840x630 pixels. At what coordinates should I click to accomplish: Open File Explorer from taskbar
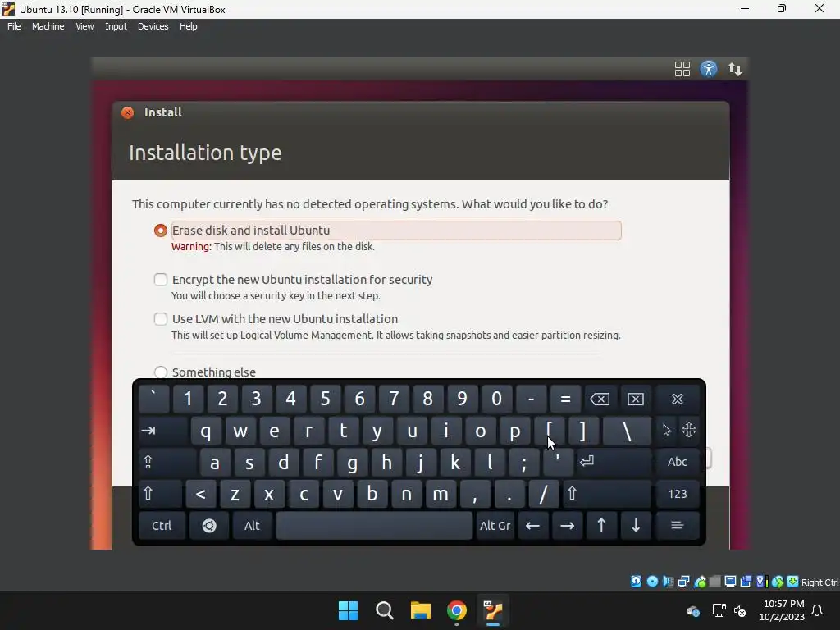(x=421, y=610)
